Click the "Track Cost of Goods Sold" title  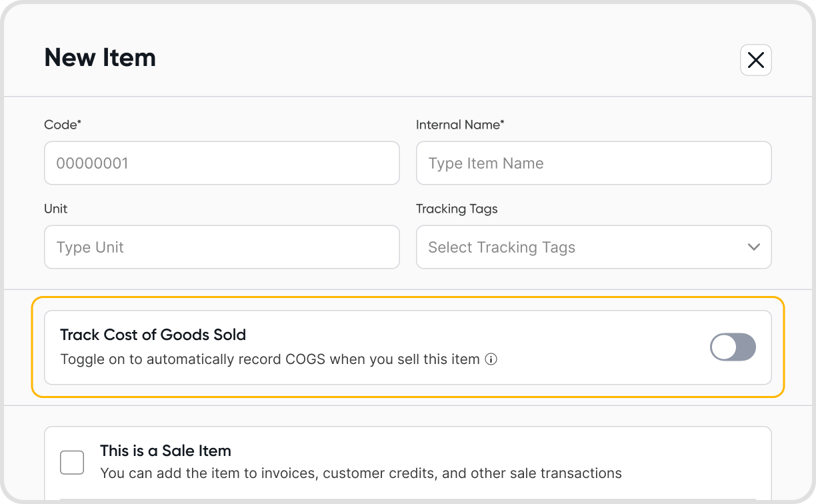(153, 335)
